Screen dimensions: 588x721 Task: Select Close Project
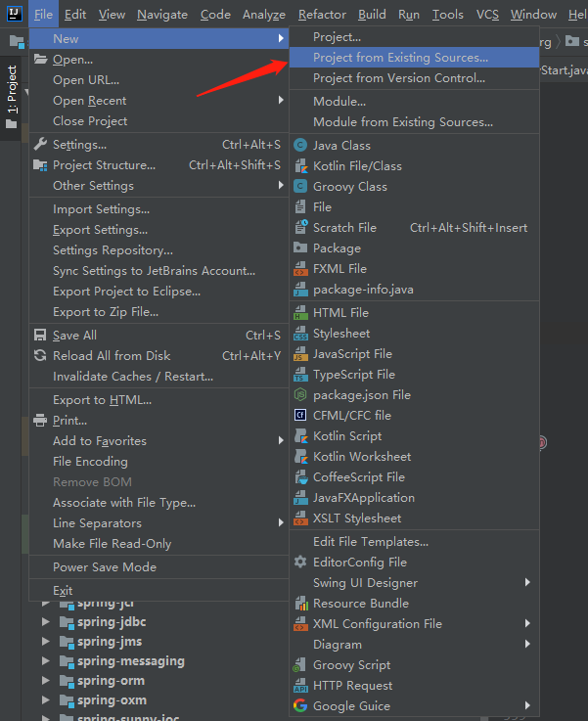158,121
